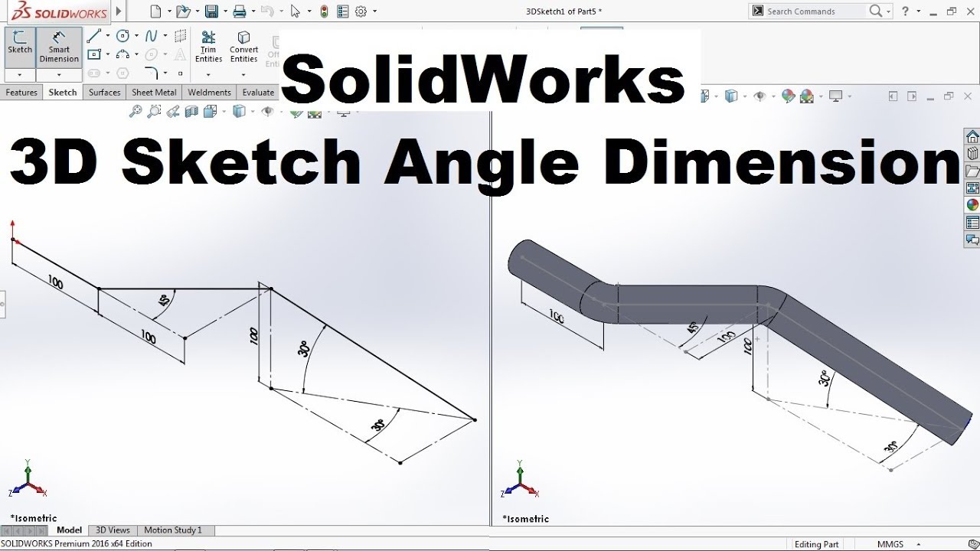The image size is (980, 551).
Task: Click the 45° angle dimension in left sketch
Action: (163, 300)
